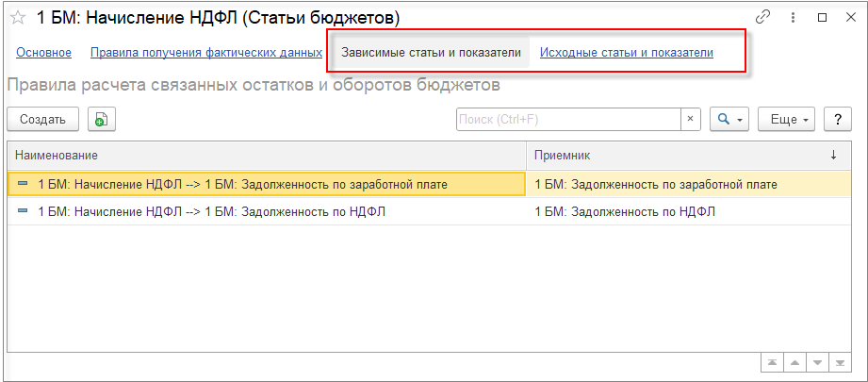This screenshot has width=868, height=382.
Task: Click the favorites star icon in title
Action: 18,18
